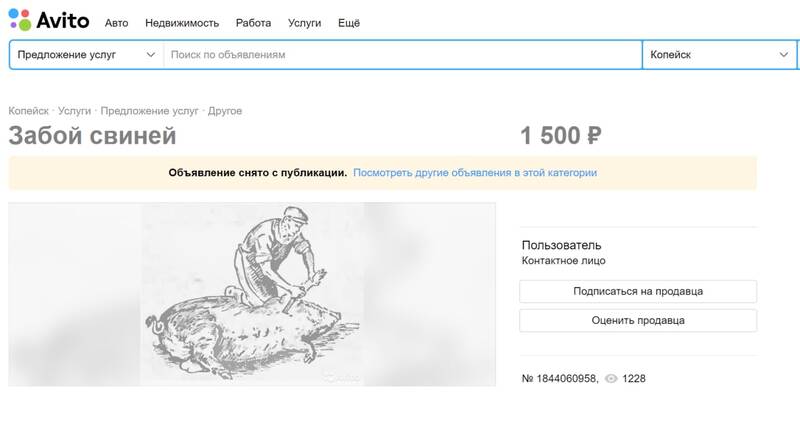Open the Услуги menu item
800x422 pixels.
pyautogui.click(x=304, y=23)
